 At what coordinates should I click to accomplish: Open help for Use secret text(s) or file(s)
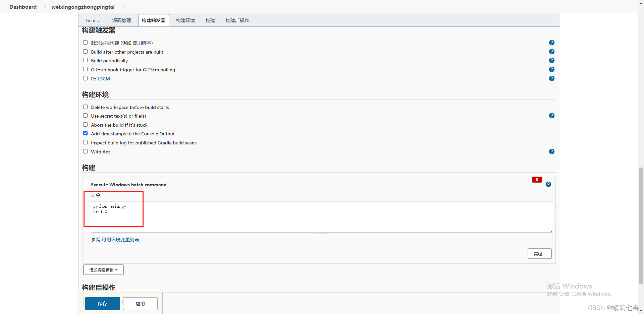(551, 116)
